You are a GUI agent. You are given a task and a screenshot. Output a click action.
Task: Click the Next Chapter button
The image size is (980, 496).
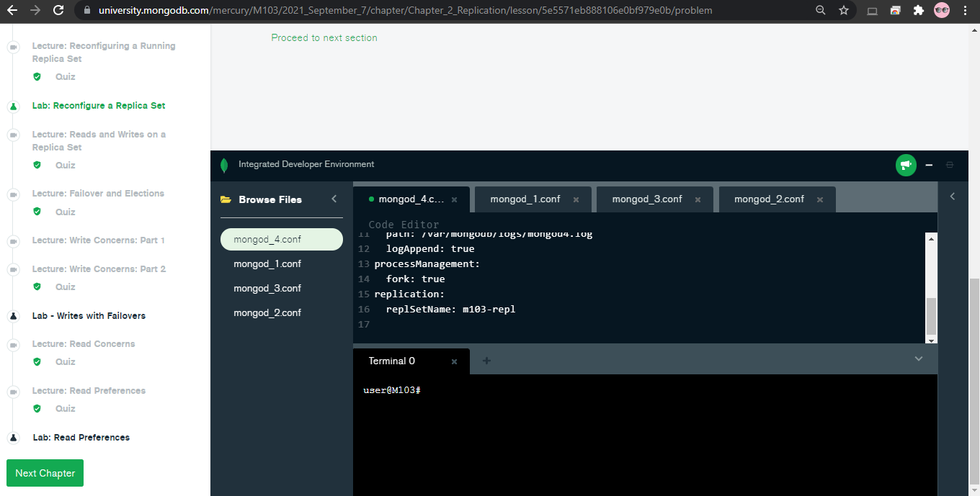[45, 473]
